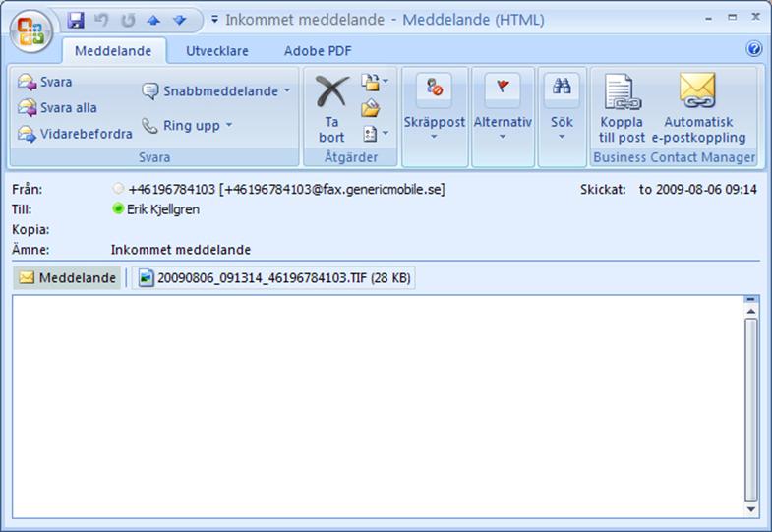This screenshot has width=772, height=532.
Task: Open Outlook help via question mark icon
Action: (x=753, y=49)
